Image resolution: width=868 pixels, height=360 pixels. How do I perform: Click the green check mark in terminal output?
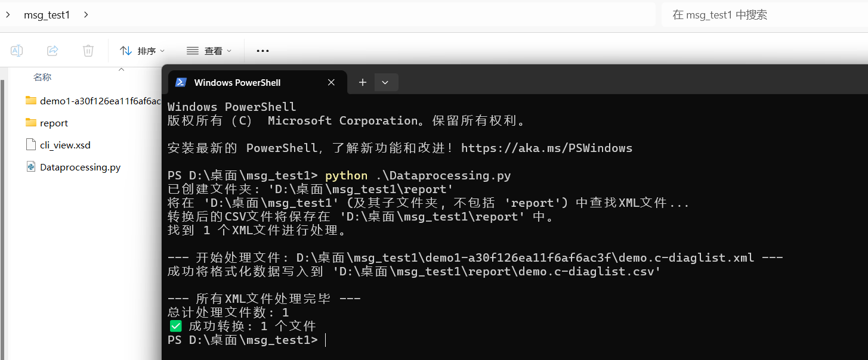click(x=175, y=326)
